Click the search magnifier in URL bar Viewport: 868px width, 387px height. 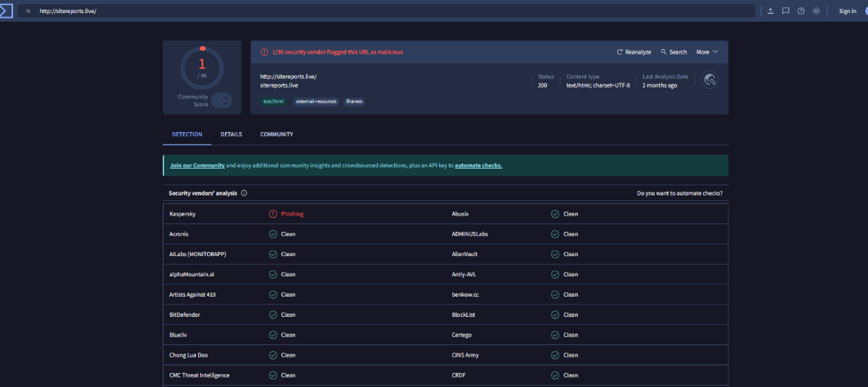pos(28,12)
